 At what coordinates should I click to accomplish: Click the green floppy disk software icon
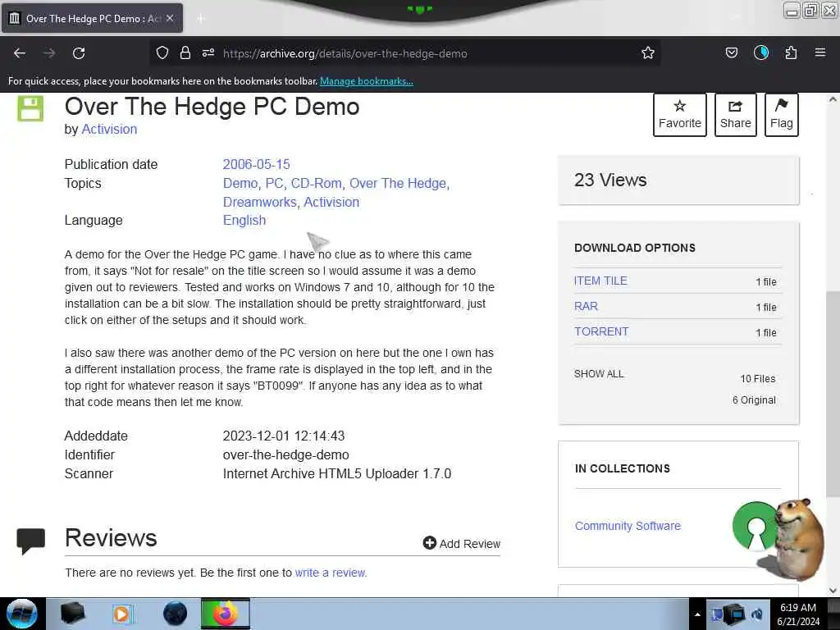[30, 109]
